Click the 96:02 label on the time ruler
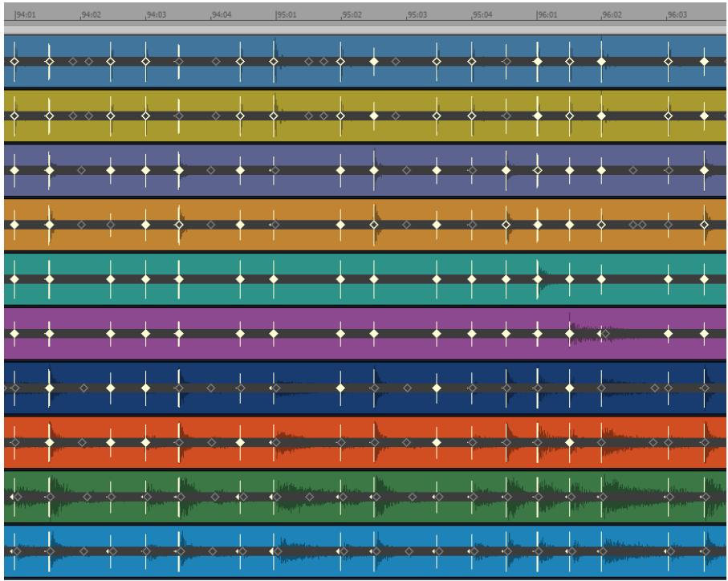Viewport: 728px width, 581px height. click(x=612, y=15)
